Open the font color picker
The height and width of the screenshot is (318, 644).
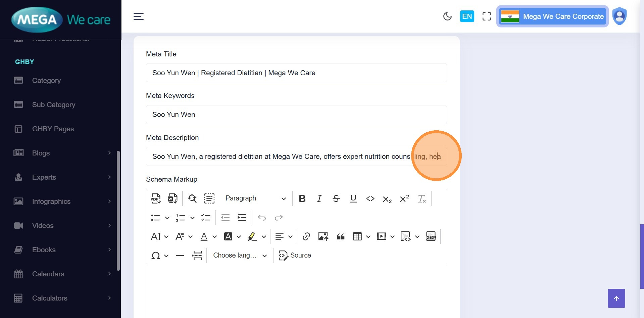tap(204, 237)
